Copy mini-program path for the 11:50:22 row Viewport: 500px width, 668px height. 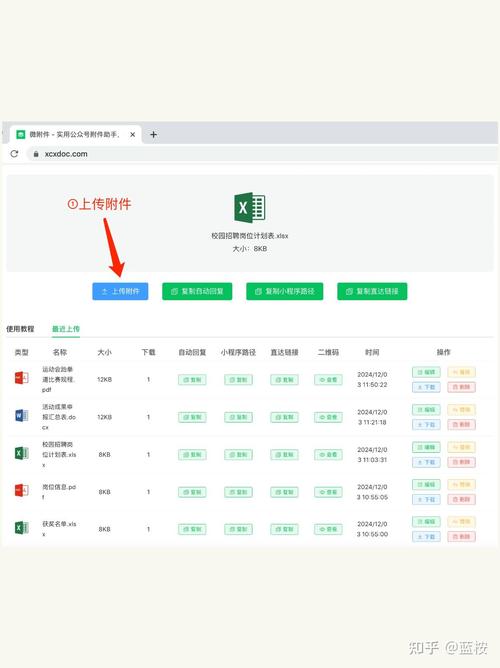239,380
